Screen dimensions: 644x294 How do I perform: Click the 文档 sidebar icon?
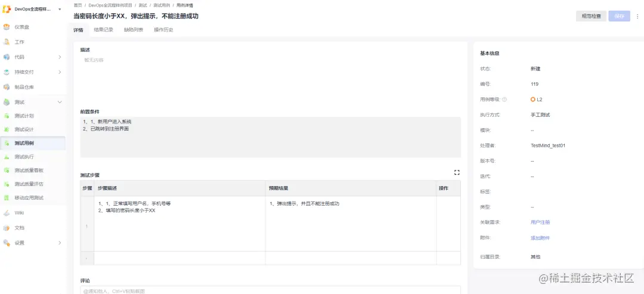(x=7, y=227)
